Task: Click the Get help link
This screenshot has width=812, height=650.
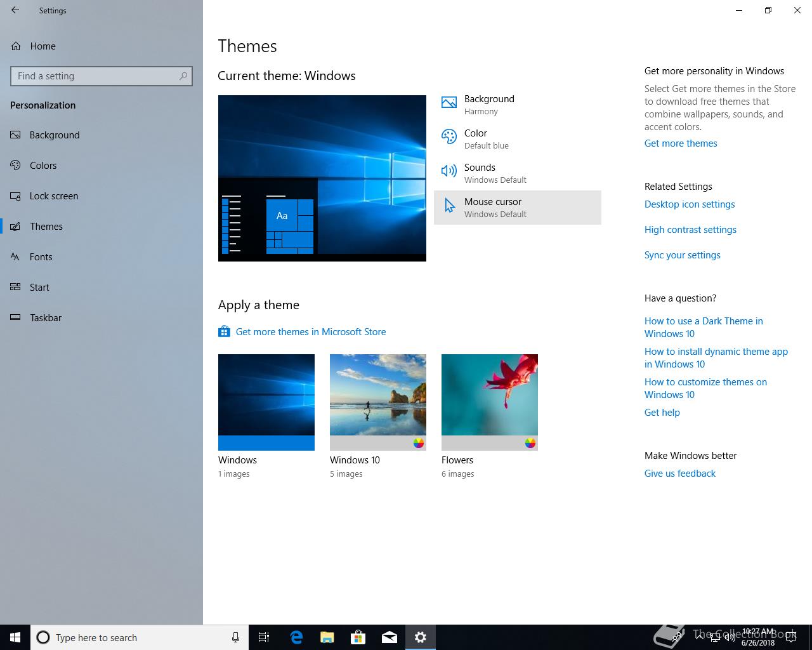Action: (662, 413)
